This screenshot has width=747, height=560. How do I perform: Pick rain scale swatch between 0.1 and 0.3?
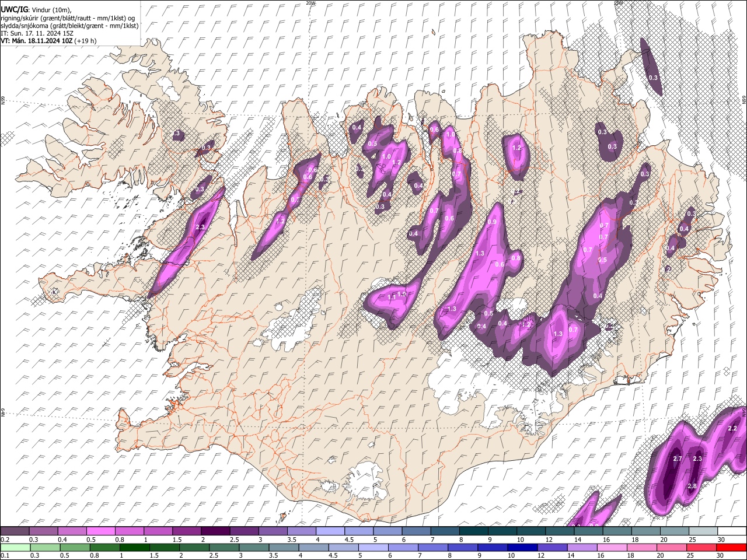point(15,547)
